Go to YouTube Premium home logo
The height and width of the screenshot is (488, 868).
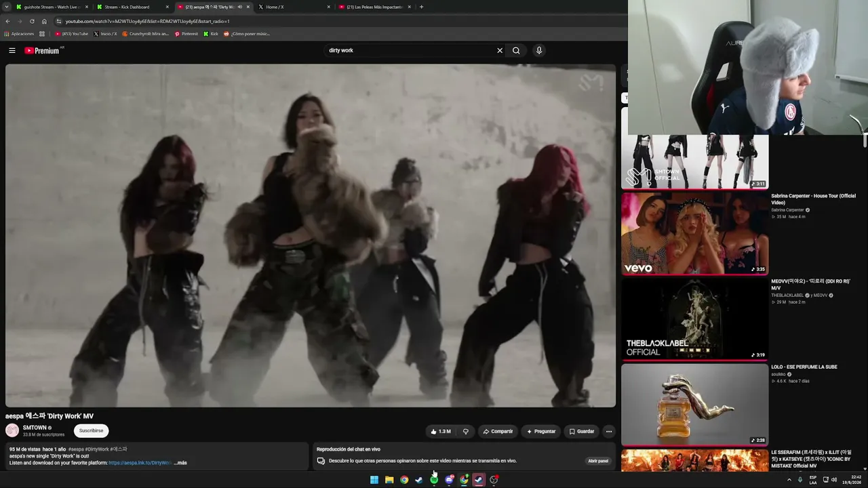[x=42, y=51]
